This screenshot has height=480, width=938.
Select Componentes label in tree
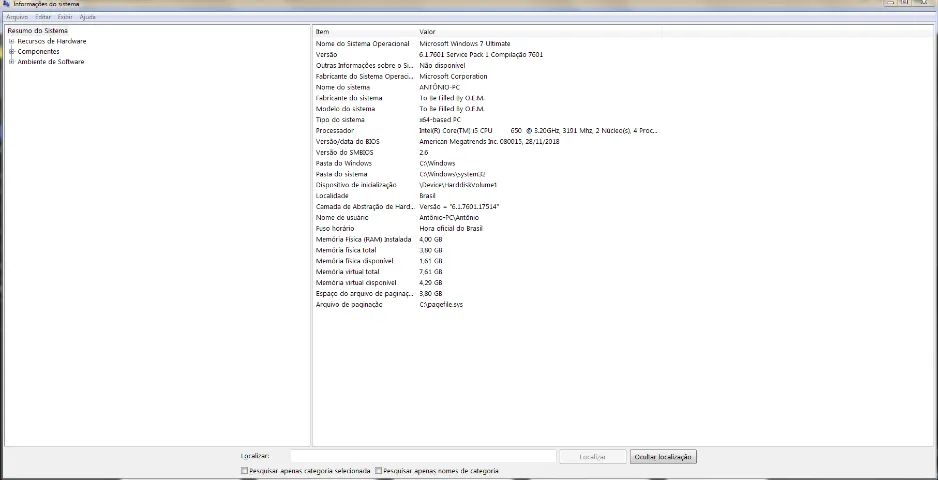point(38,51)
